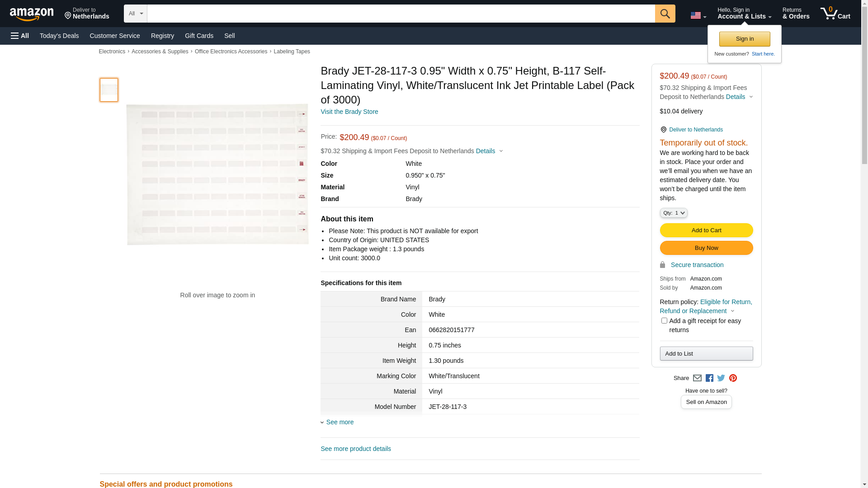
Task: Go to Customer Service nav item
Action: (115, 36)
